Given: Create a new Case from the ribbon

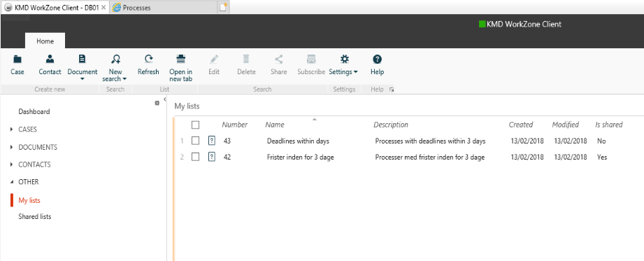Looking at the screenshot, I should pyautogui.click(x=17, y=65).
